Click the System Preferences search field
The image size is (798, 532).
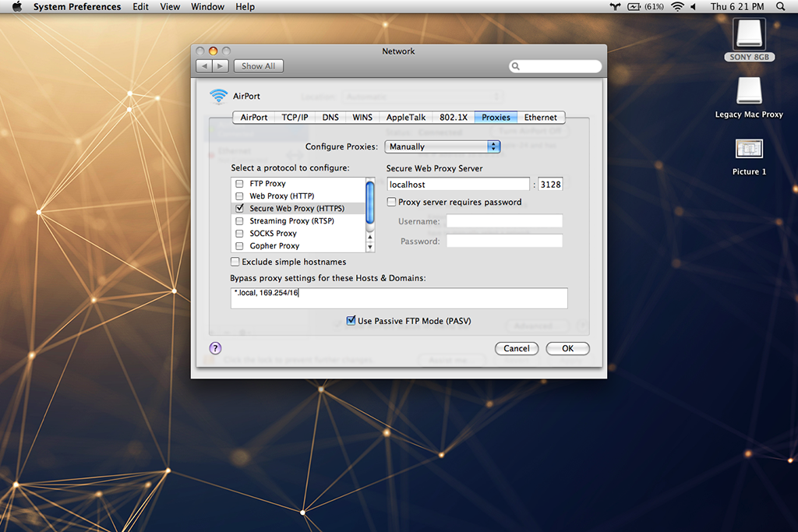click(555, 66)
